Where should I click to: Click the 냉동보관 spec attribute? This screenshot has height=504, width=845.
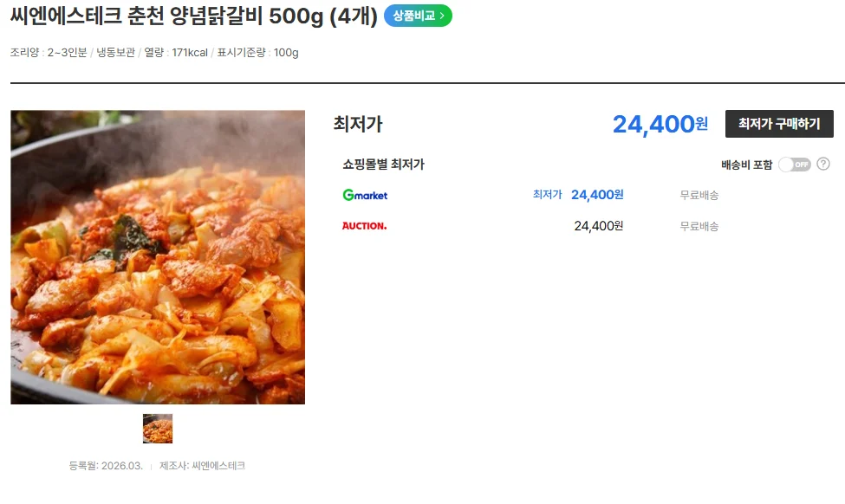coord(115,53)
